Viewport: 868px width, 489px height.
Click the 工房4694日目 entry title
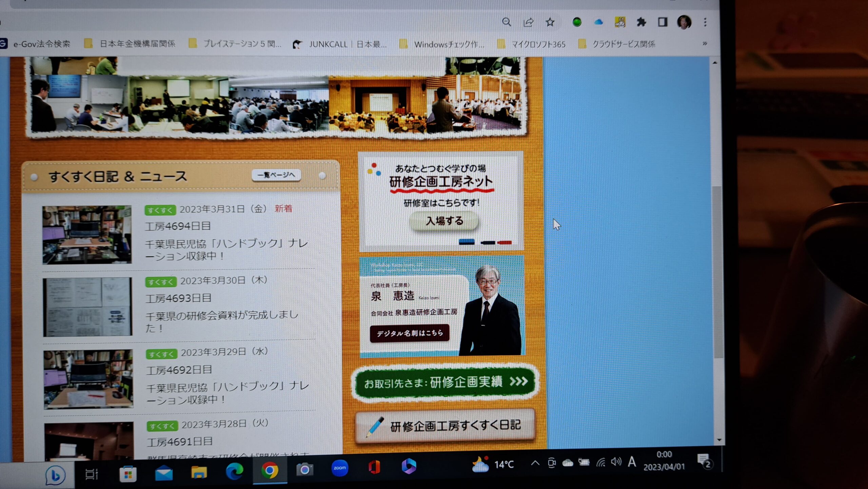178,226
